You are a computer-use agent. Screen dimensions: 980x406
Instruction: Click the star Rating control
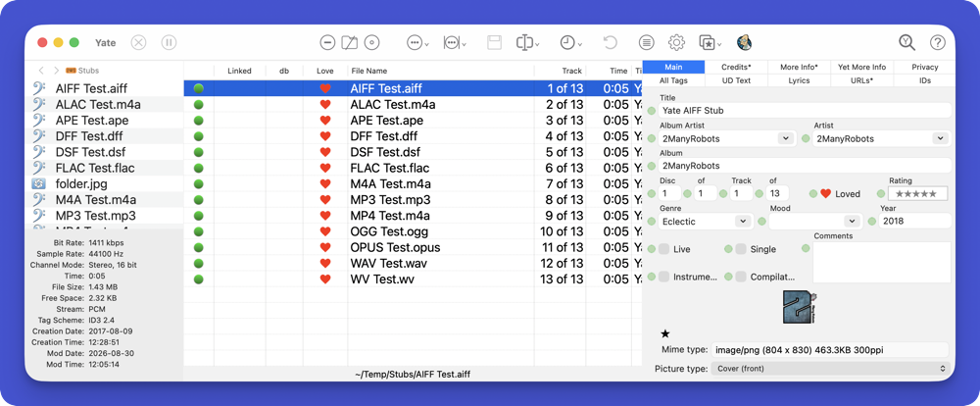coord(917,194)
